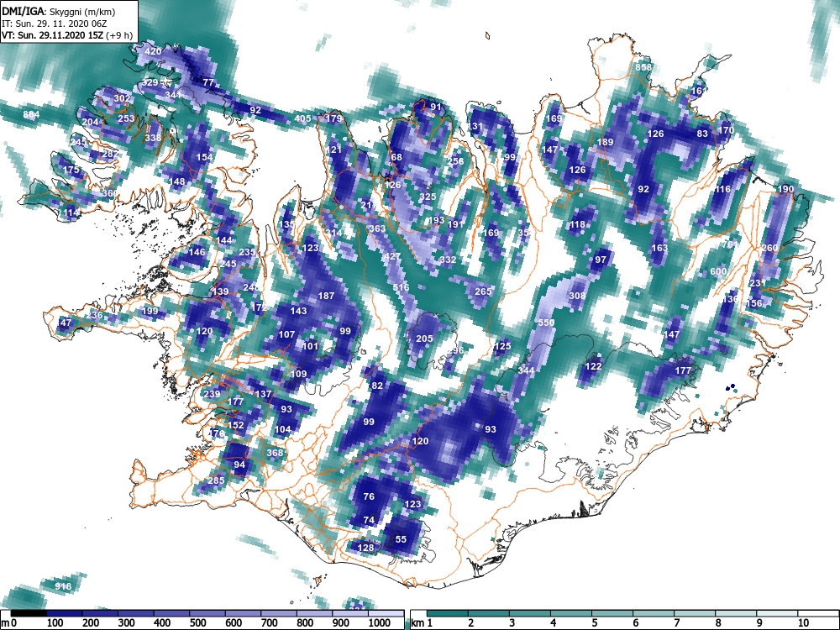The image size is (840, 630).
Task: Select the southern value '55'
Action: click(x=401, y=539)
